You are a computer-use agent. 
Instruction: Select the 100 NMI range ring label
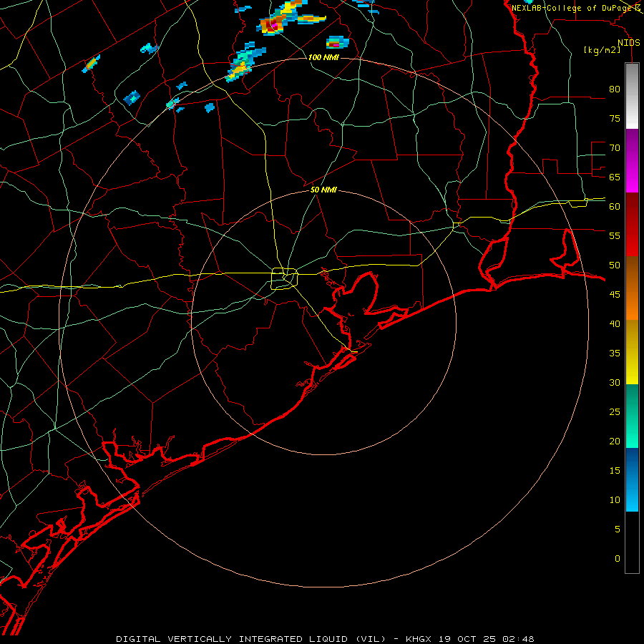coord(323,57)
